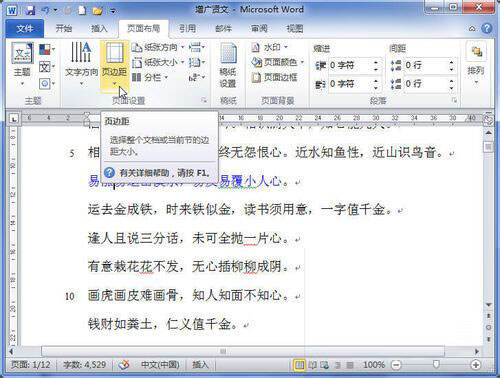Image resolution: width=500 pixels, height=378 pixels.
Task: Click the 稿纸设置 (Manuscript paper settings) button
Action: [228, 66]
